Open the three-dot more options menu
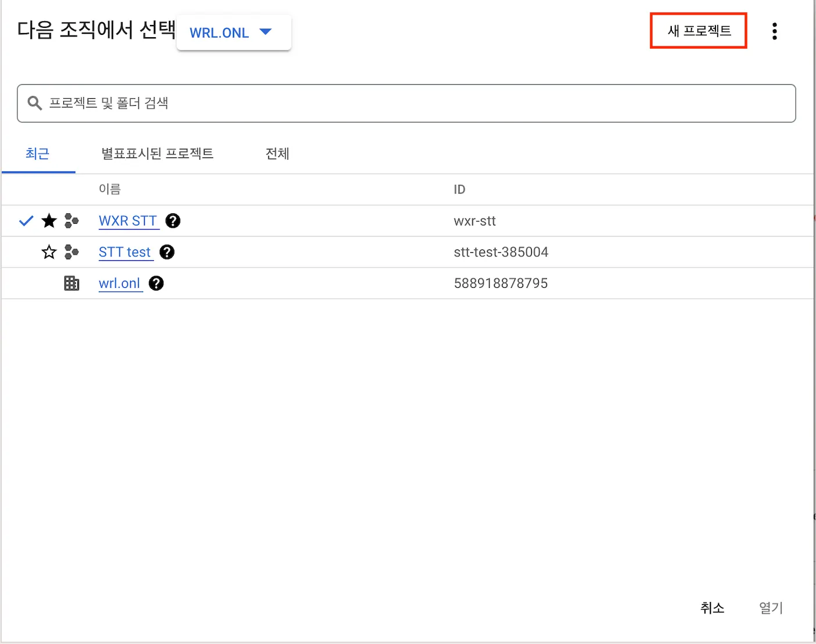This screenshot has width=816, height=644. coord(774,31)
